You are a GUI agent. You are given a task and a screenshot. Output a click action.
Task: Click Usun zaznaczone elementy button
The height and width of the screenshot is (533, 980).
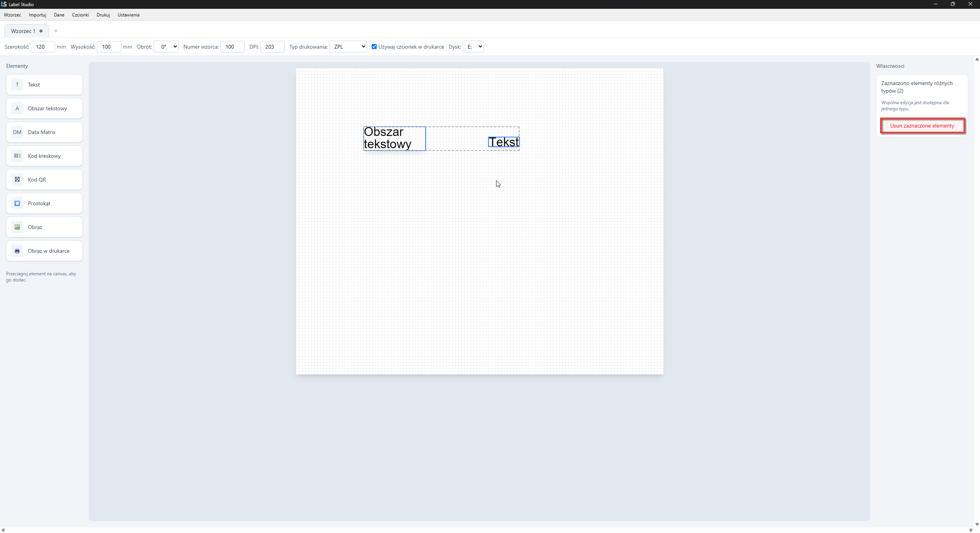coord(922,126)
